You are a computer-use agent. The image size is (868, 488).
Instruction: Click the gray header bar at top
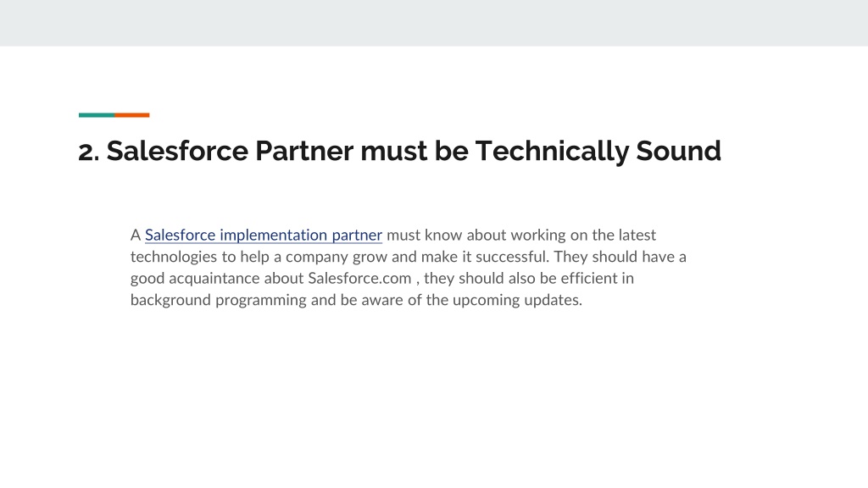pos(434,23)
